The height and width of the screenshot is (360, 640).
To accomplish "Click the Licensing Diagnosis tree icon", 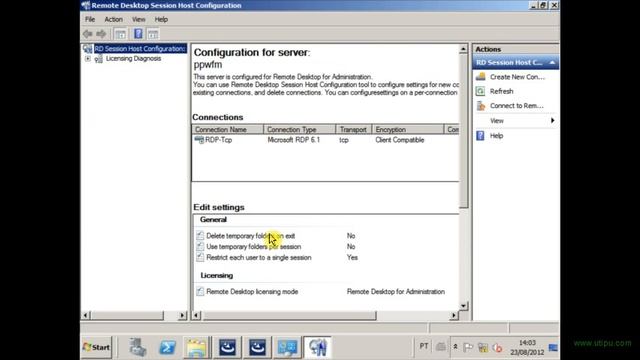I will pyautogui.click(x=98, y=59).
